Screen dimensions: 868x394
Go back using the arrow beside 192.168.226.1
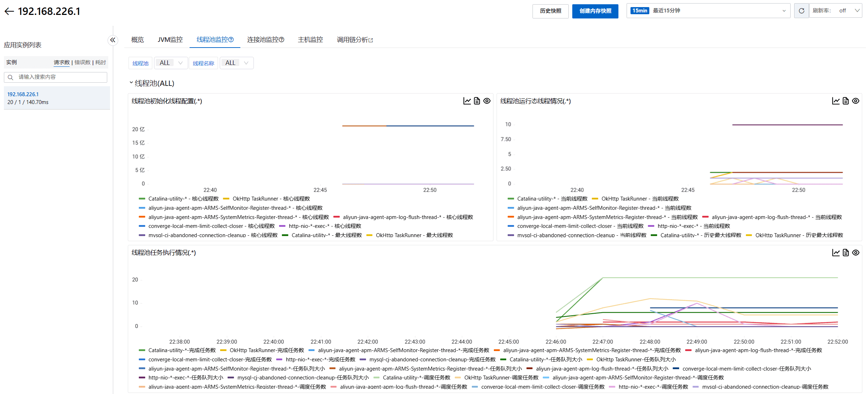[9, 11]
